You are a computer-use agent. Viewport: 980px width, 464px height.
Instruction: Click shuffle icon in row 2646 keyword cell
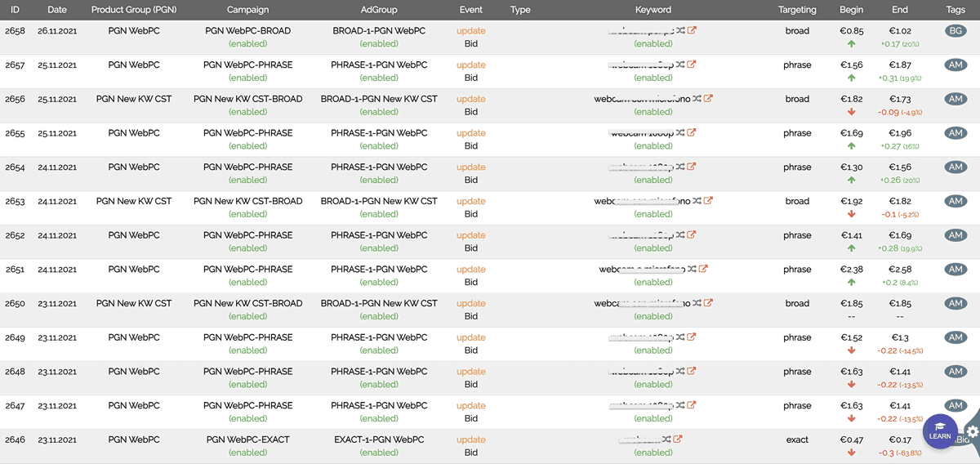[667, 439]
